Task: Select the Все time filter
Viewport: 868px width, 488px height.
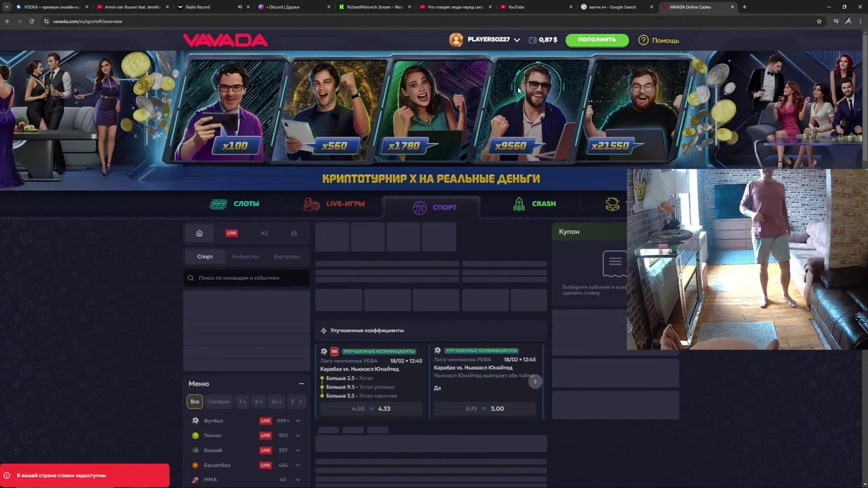Action: [195, 402]
